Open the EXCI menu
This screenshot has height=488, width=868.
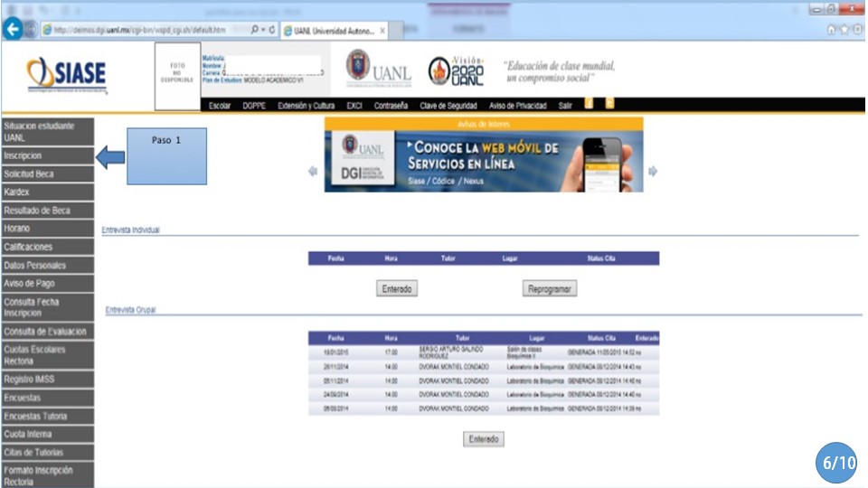354,106
